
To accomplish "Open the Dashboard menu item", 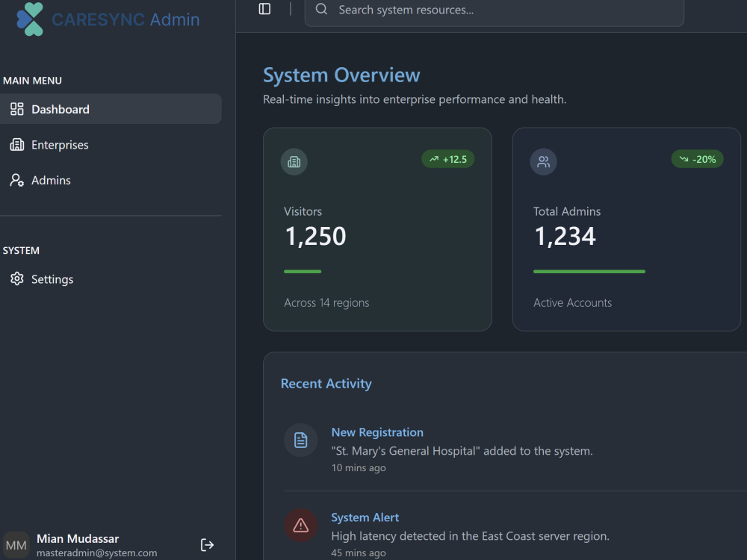I will (x=111, y=109).
